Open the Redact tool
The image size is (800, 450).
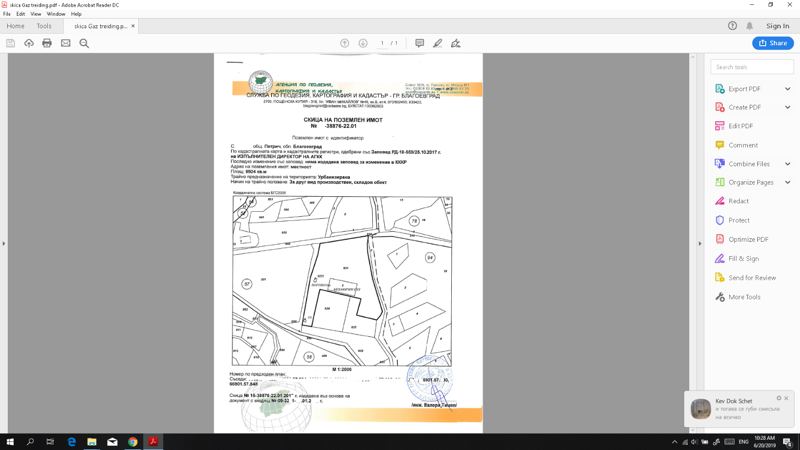click(x=738, y=201)
